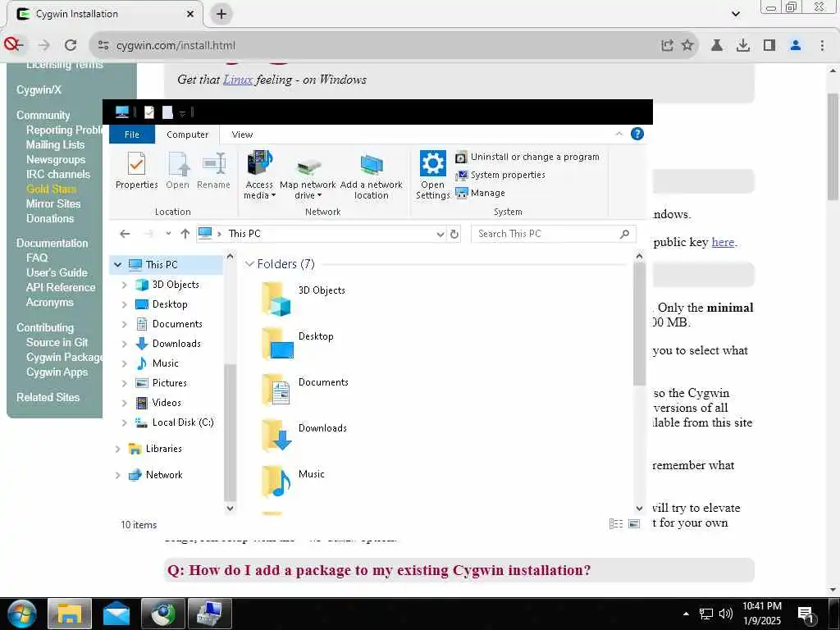Click Manage in System group
Image resolution: width=840 pixels, height=630 pixels.
[480, 193]
